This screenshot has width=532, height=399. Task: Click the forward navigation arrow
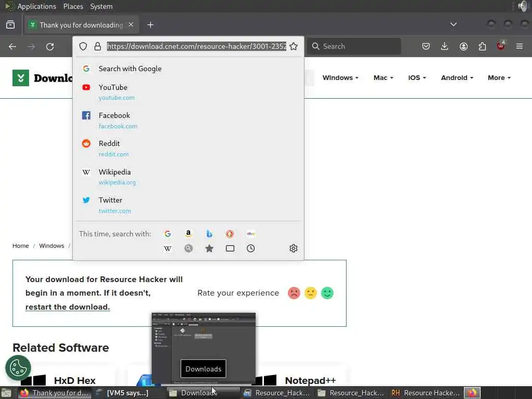(x=31, y=46)
